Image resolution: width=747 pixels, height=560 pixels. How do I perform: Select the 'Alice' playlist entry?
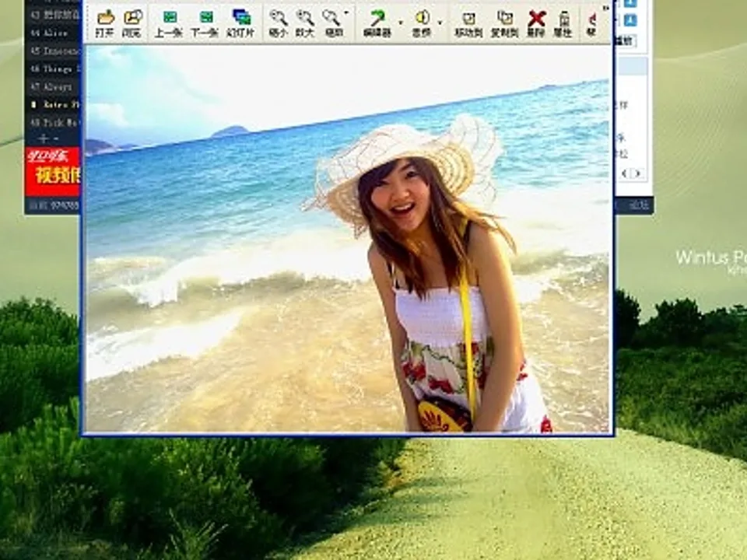[54, 33]
